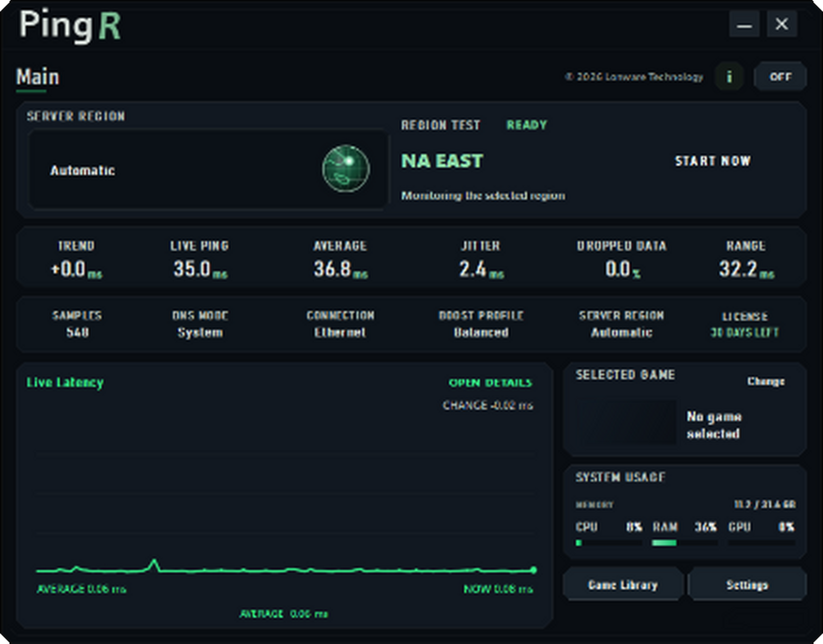
Task: Click the latency graph current point marker
Action: (x=533, y=570)
